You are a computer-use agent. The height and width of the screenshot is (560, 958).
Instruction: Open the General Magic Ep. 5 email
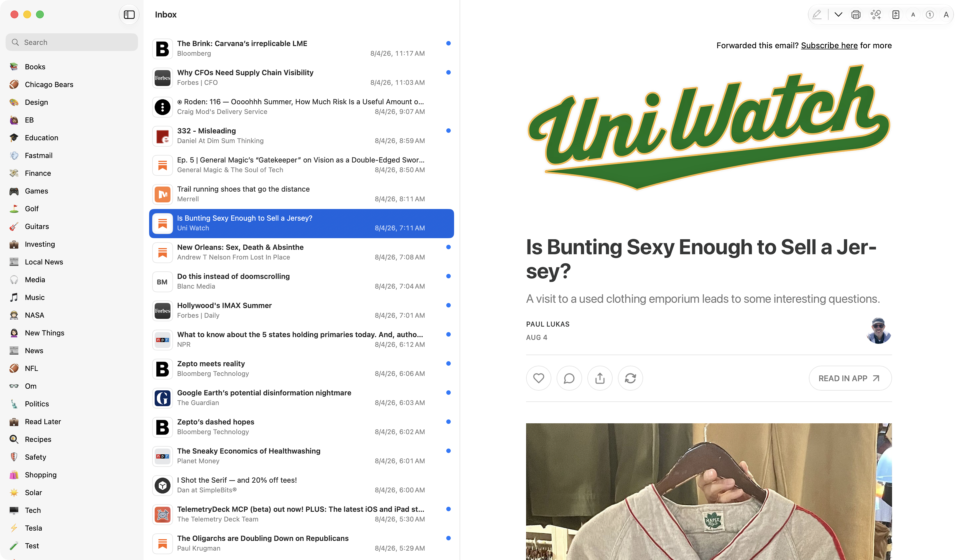(x=302, y=165)
